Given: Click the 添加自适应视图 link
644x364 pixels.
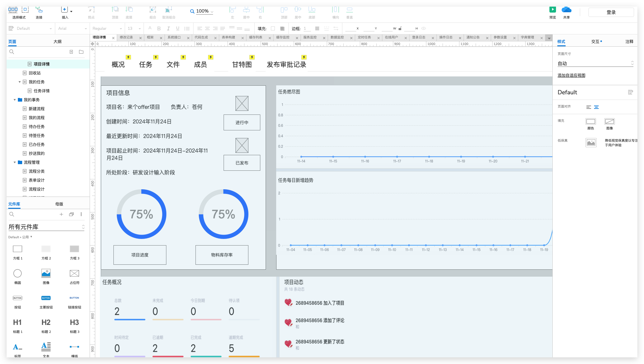Looking at the screenshot, I should tap(571, 75).
